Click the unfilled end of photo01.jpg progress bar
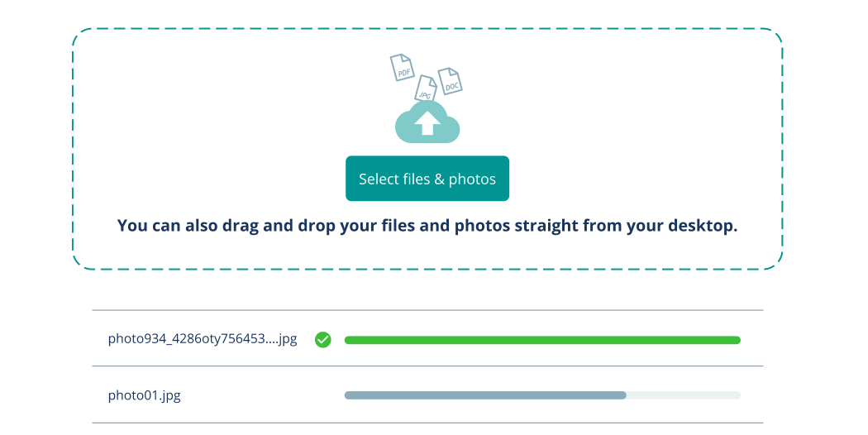This screenshot has height=435, width=868. (x=684, y=395)
